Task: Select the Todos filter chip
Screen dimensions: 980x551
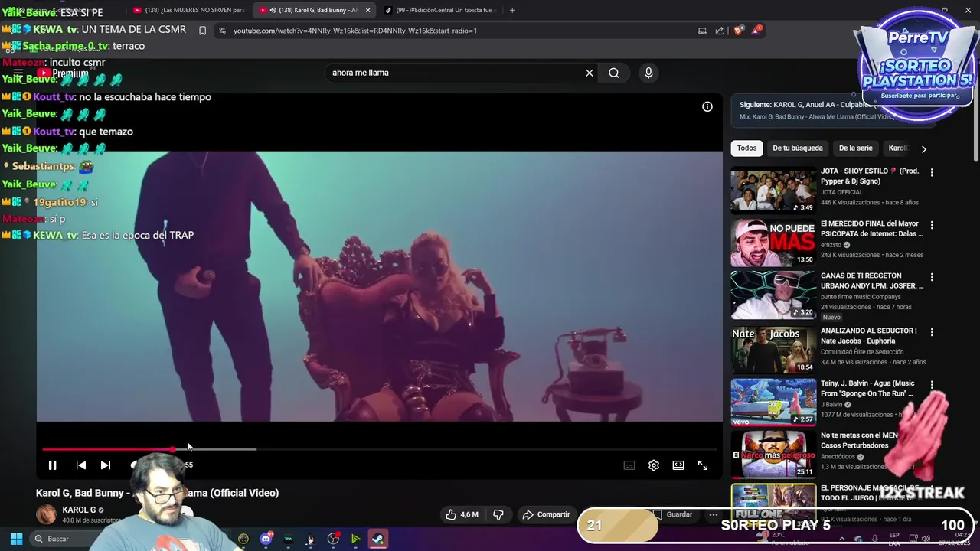Action: pos(746,148)
